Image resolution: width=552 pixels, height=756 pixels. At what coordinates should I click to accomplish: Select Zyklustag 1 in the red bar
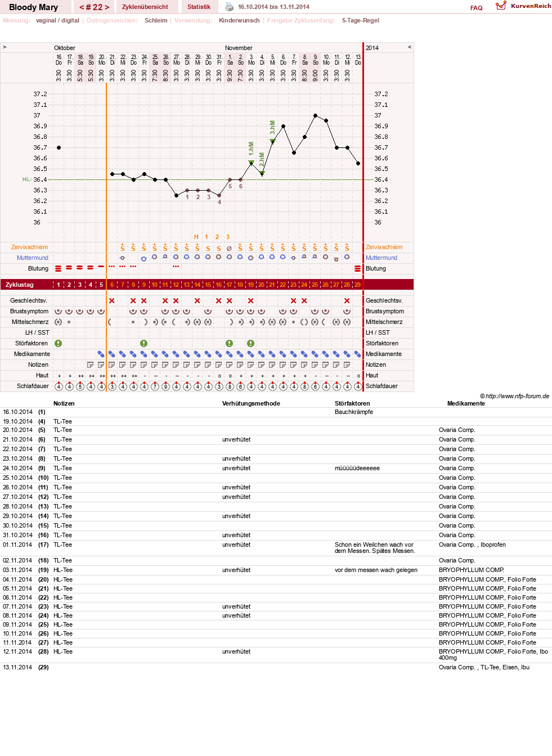point(59,285)
